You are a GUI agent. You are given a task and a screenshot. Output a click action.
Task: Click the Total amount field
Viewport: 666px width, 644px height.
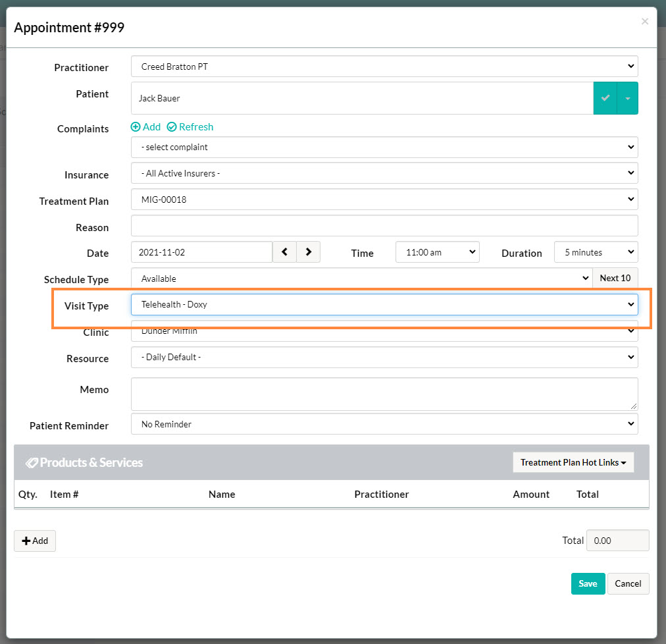pos(617,540)
